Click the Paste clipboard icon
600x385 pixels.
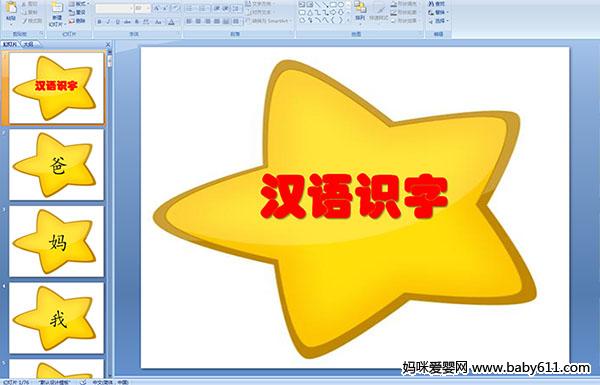tap(11, 7)
